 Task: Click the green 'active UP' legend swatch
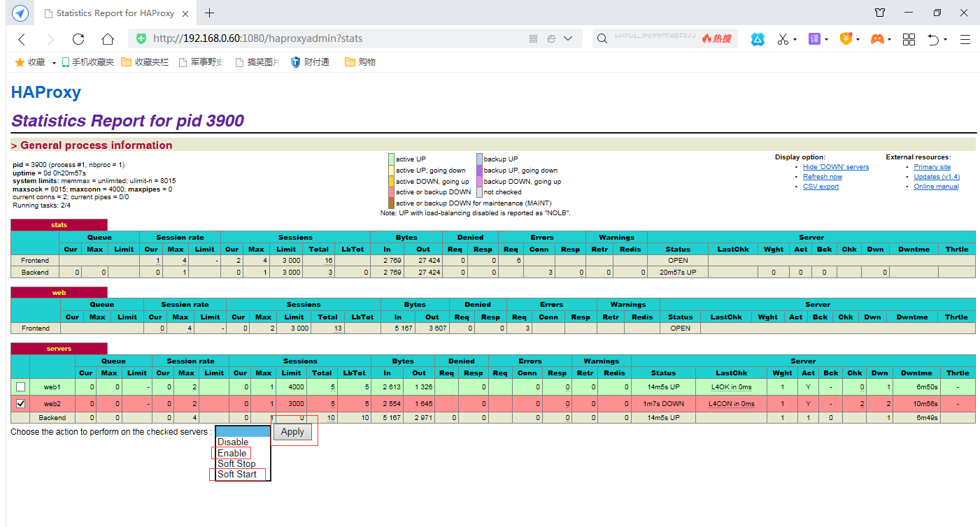pos(391,159)
